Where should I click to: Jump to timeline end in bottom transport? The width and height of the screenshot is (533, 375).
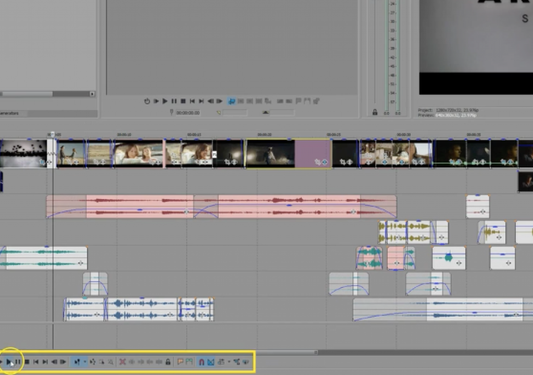coord(45,362)
